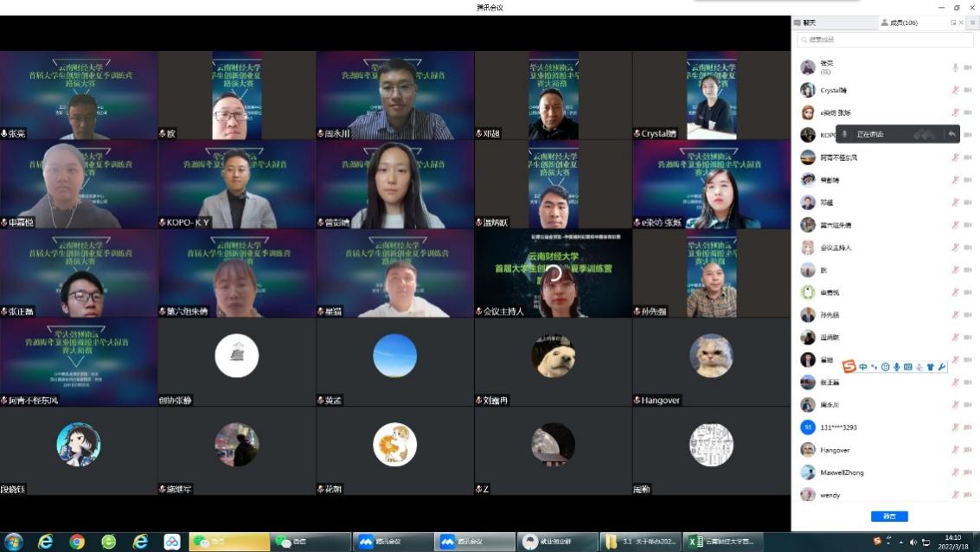Select the 会议主持人 video tile
The width and height of the screenshot is (980, 552).
point(553,273)
